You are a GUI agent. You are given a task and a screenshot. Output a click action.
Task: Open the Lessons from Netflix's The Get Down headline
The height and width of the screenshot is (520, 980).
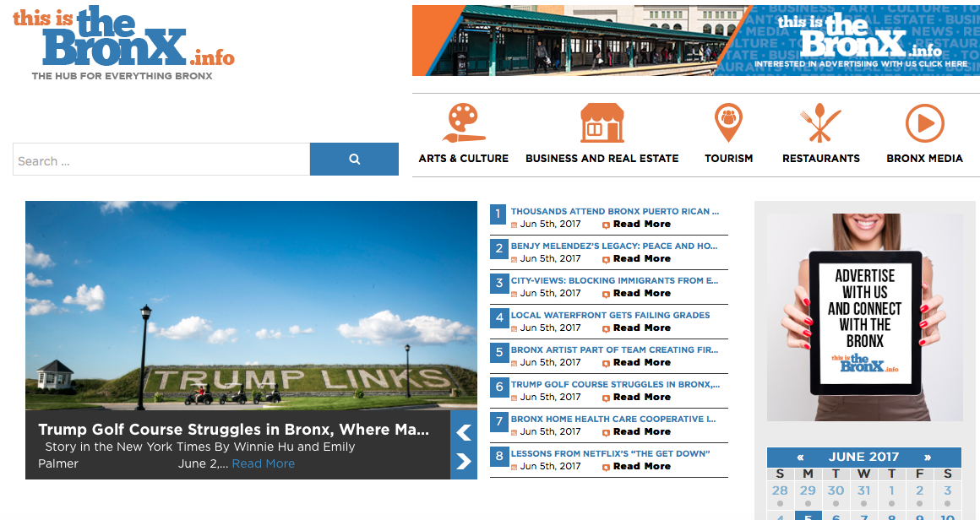point(610,454)
